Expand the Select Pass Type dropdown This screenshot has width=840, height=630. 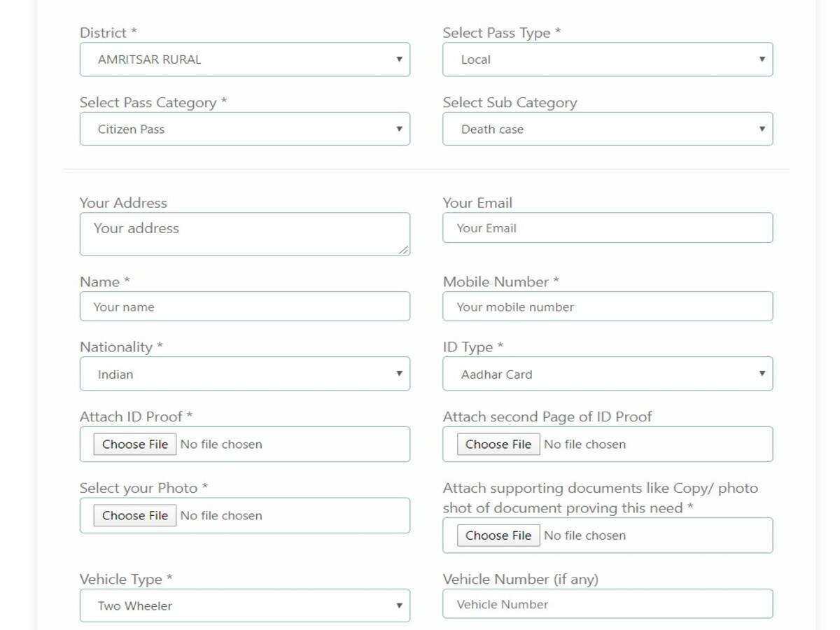607,59
